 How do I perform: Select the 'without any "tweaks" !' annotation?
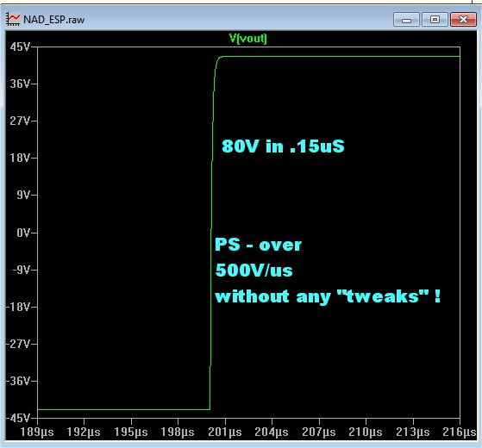[x=328, y=296]
